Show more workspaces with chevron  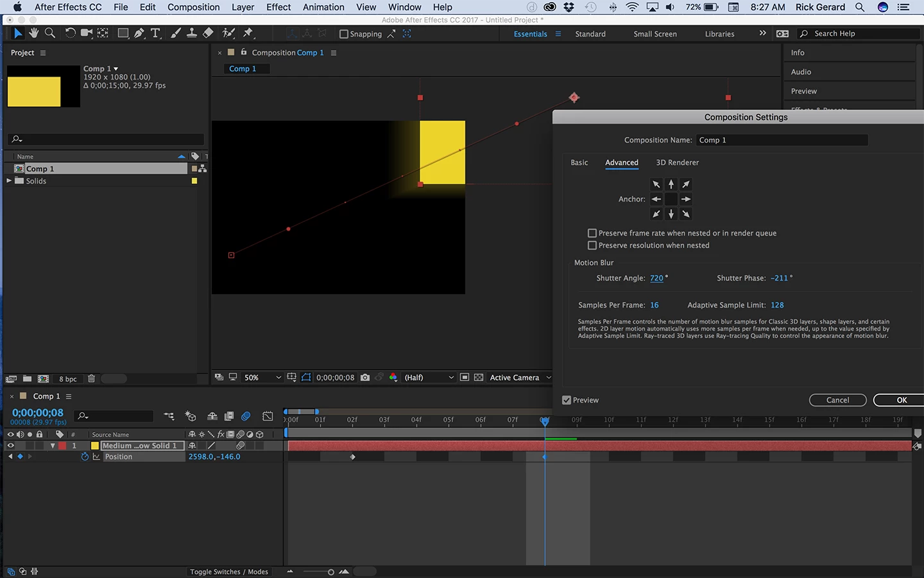tap(762, 33)
